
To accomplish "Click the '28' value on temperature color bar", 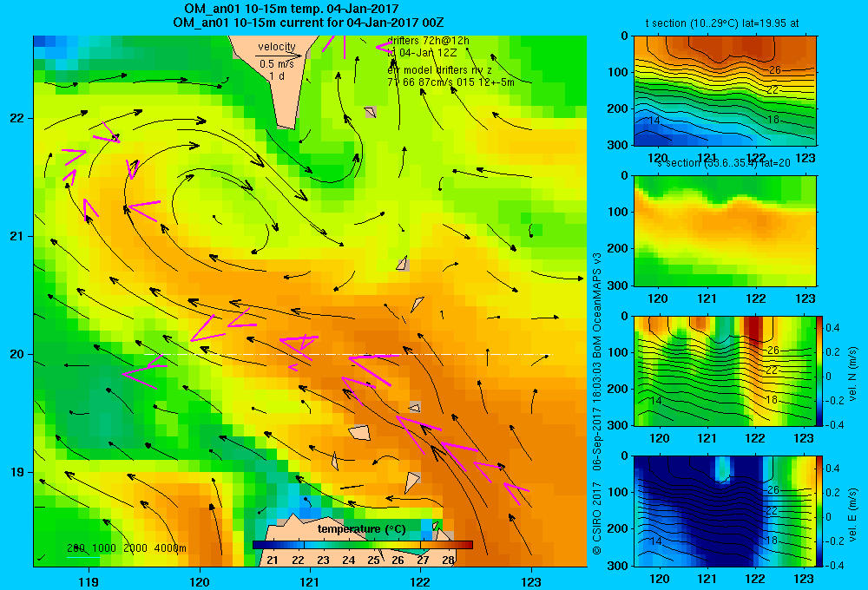I will point(449,560).
